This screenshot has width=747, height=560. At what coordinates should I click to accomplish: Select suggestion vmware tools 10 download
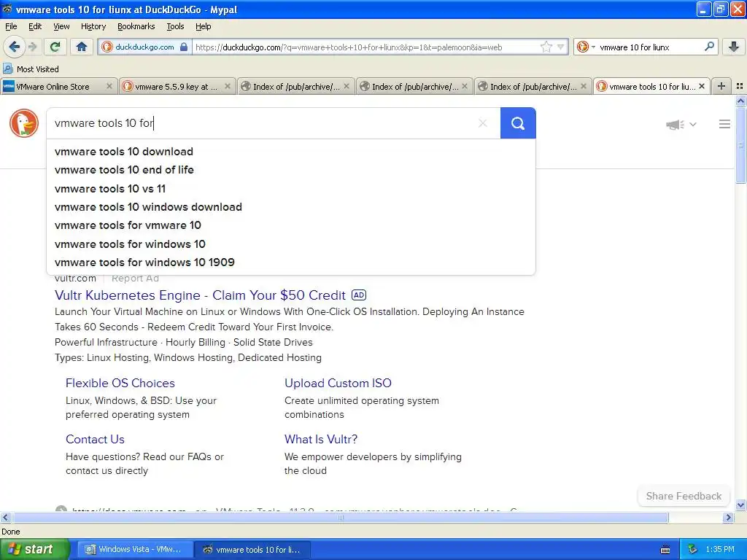click(x=290, y=152)
